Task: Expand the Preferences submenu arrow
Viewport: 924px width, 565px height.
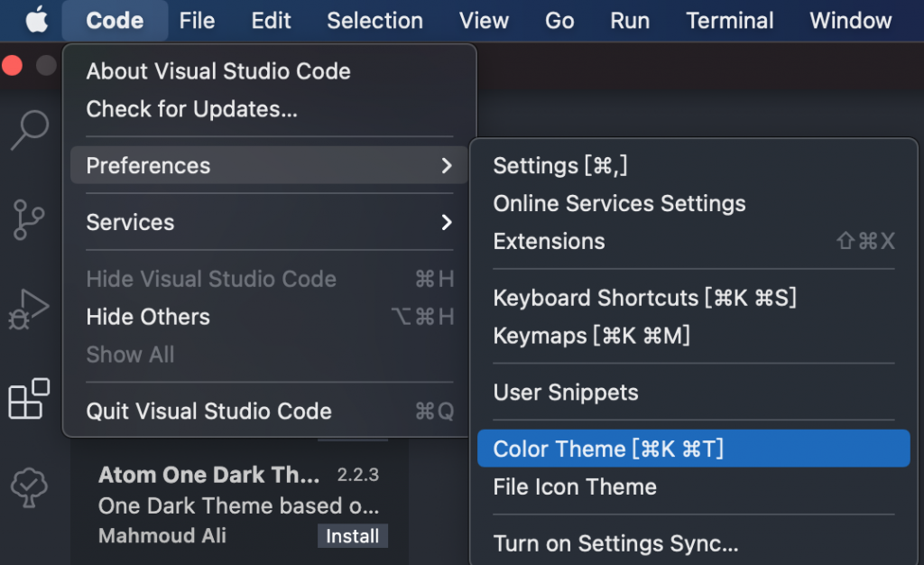Action: 447,165
